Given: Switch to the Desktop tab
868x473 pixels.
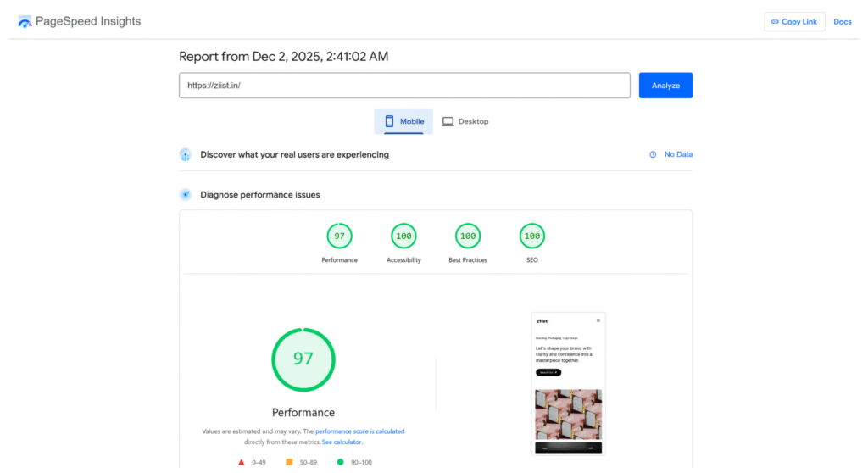Looking at the screenshot, I should pos(465,121).
